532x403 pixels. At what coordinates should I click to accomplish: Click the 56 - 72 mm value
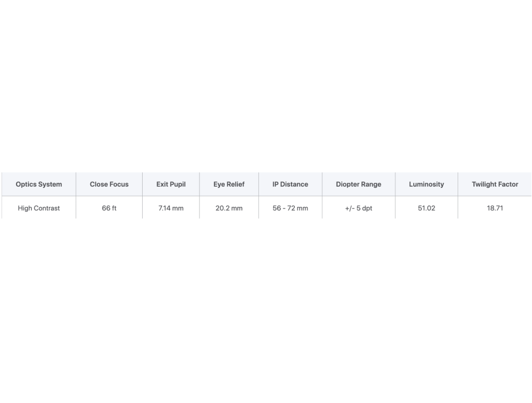[x=290, y=208]
